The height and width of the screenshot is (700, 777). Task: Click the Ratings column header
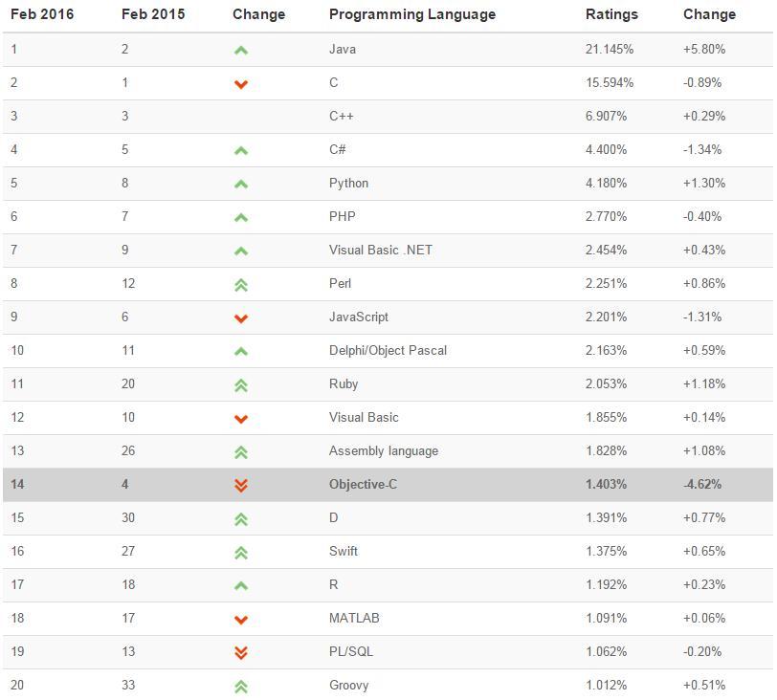coord(611,14)
